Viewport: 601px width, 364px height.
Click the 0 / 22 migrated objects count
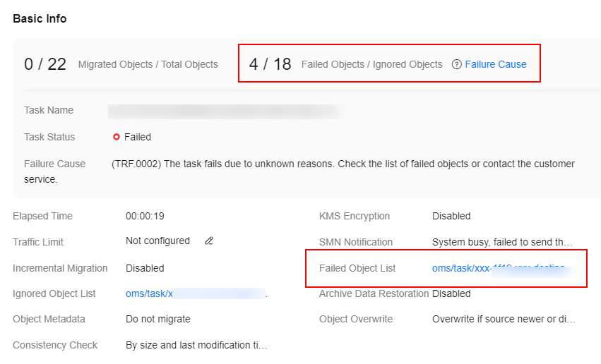45,64
